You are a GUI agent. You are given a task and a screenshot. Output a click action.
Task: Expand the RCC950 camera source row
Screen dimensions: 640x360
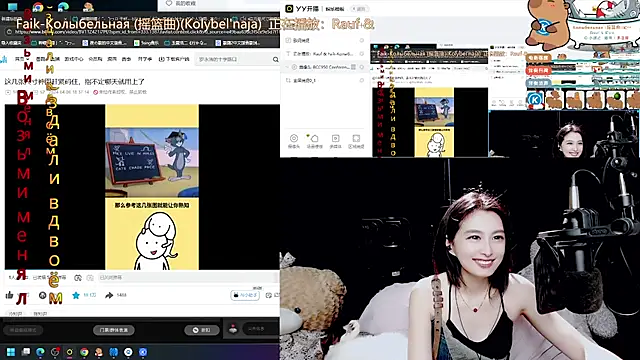[287, 67]
